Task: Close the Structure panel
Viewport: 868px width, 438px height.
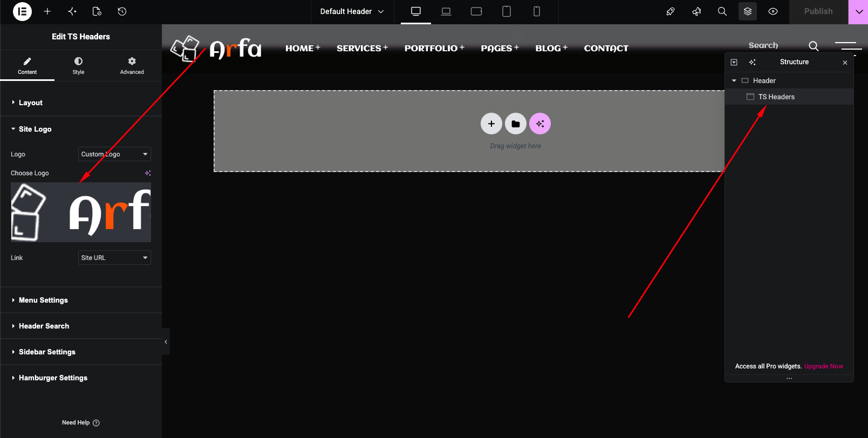Action: 845,63
